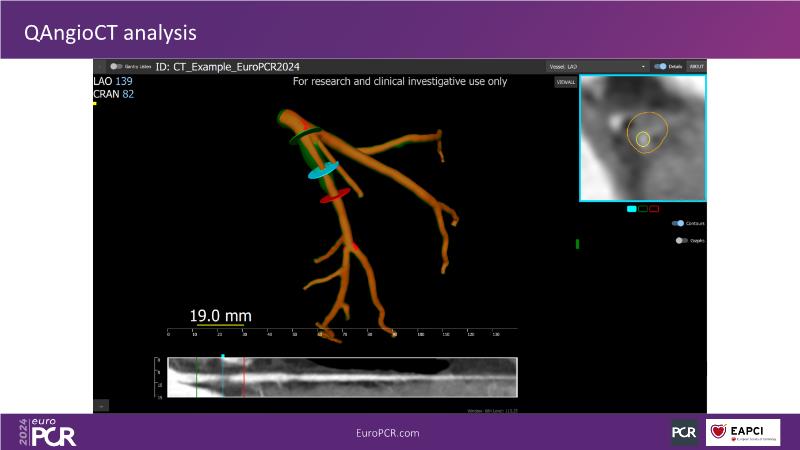Disable the Contours toggle
Screen dimensions: 800x450
point(678,224)
